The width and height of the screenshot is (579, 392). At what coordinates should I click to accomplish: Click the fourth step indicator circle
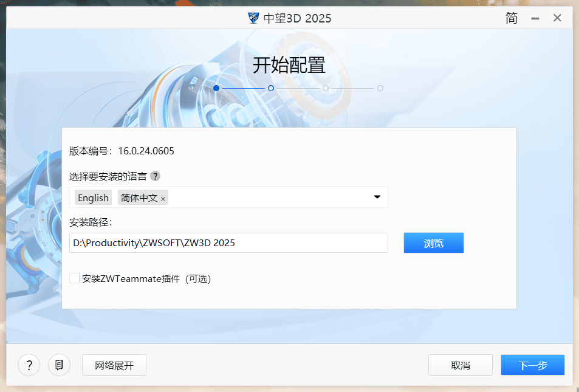380,88
